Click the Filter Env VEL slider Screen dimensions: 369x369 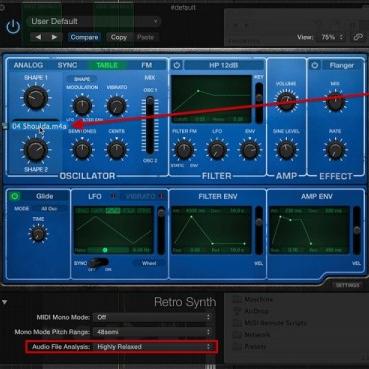click(x=259, y=230)
